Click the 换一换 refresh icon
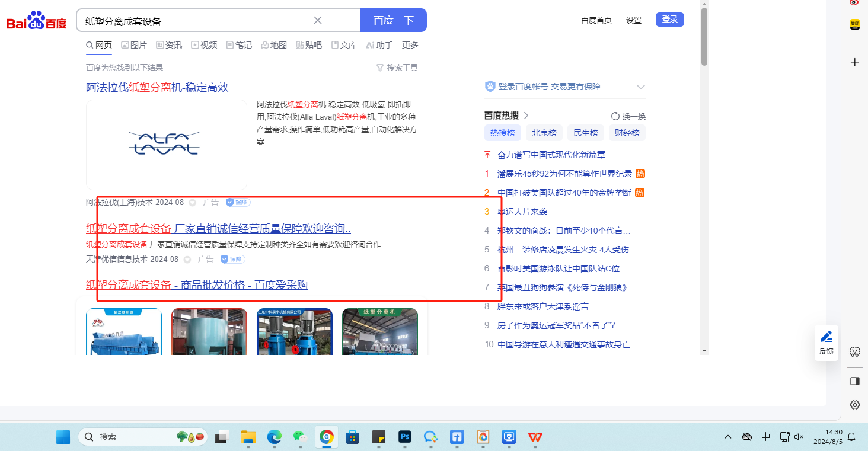The width and height of the screenshot is (868, 451). pos(615,116)
